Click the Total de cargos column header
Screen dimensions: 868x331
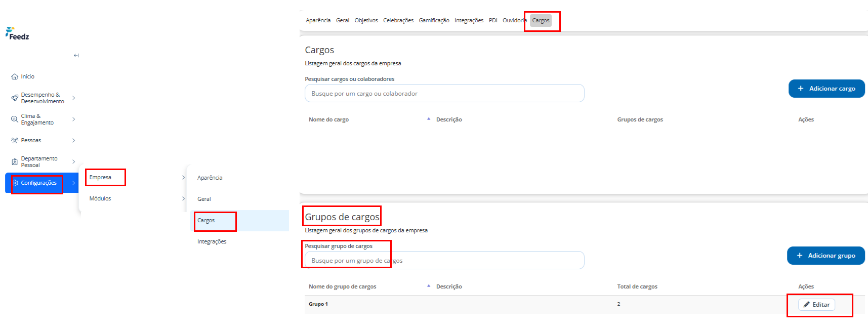[637, 286]
